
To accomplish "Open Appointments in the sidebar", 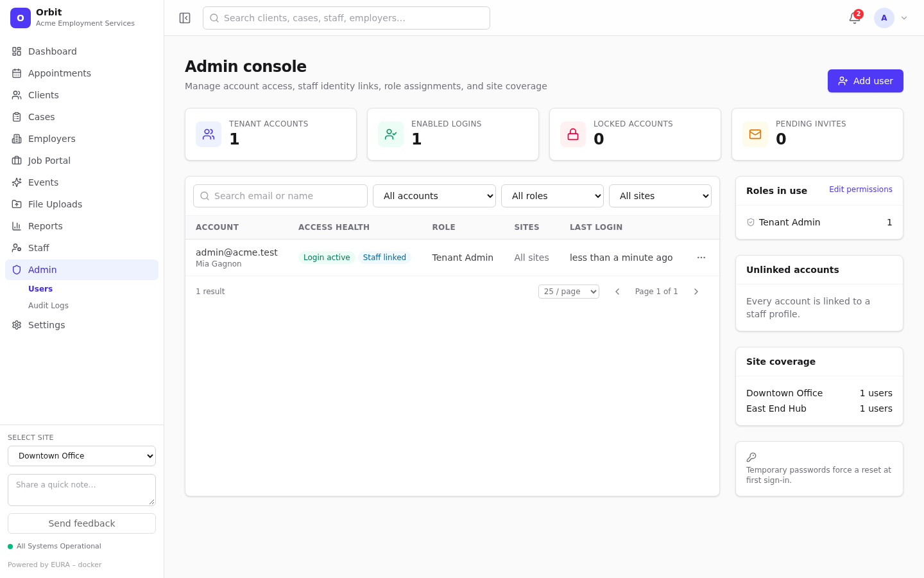I will pos(81,73).
